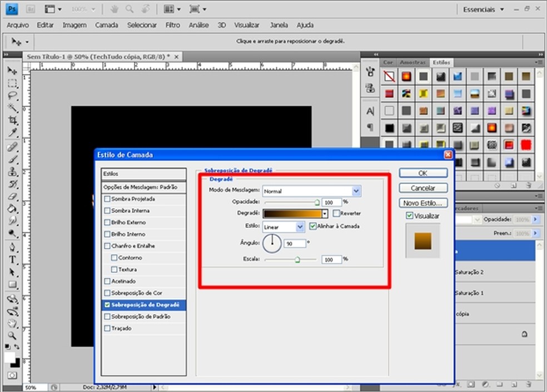Expand the Degradê gradient picker arrow

pos(325,214)
